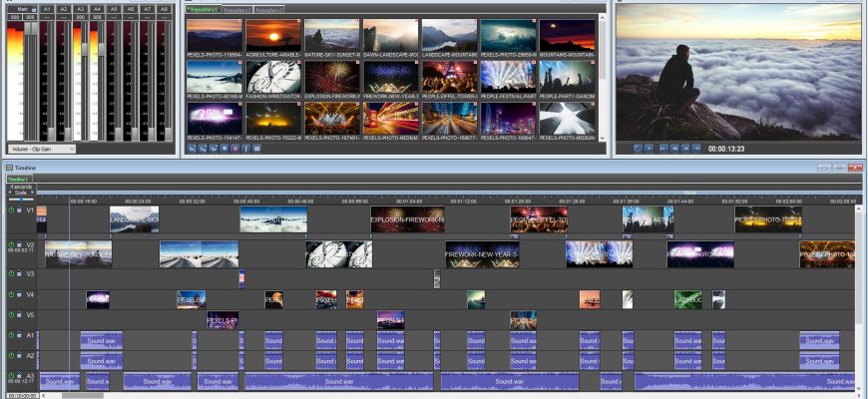Lock the V1 track
The height and width of the screenshot is (399, 868).
point(19,210)
